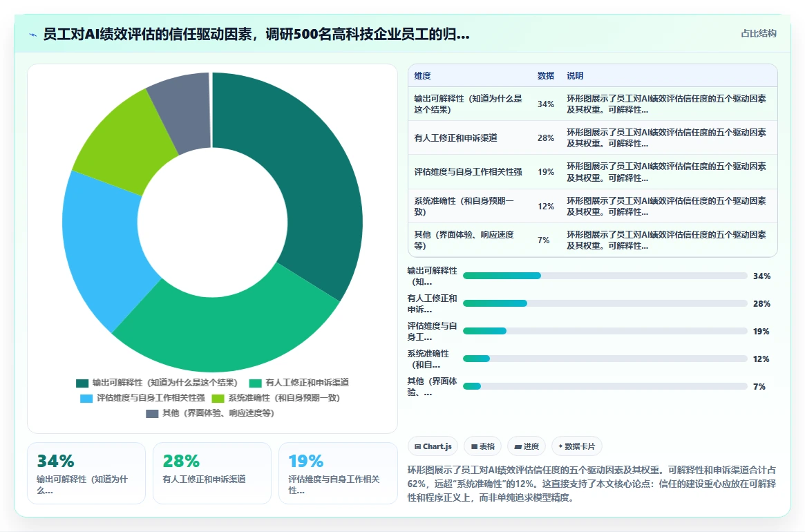The image size is (805, 532).
Task: Click the lime 系统准确性 legend swatch
Action: (218, 399)
